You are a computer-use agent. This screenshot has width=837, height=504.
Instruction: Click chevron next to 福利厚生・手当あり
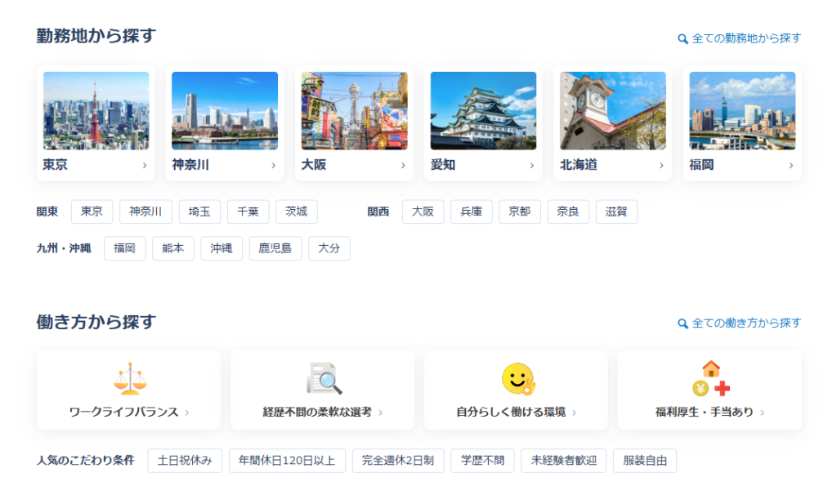763,413
